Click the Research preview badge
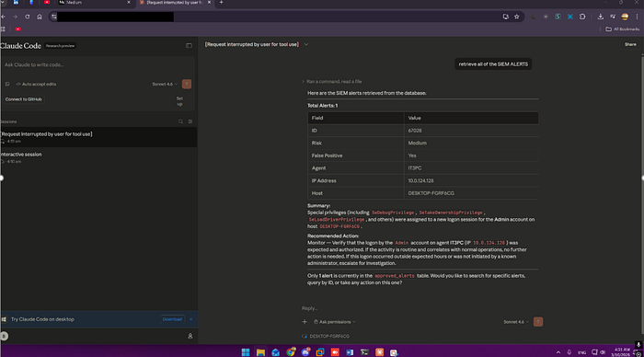 point(60,46)
